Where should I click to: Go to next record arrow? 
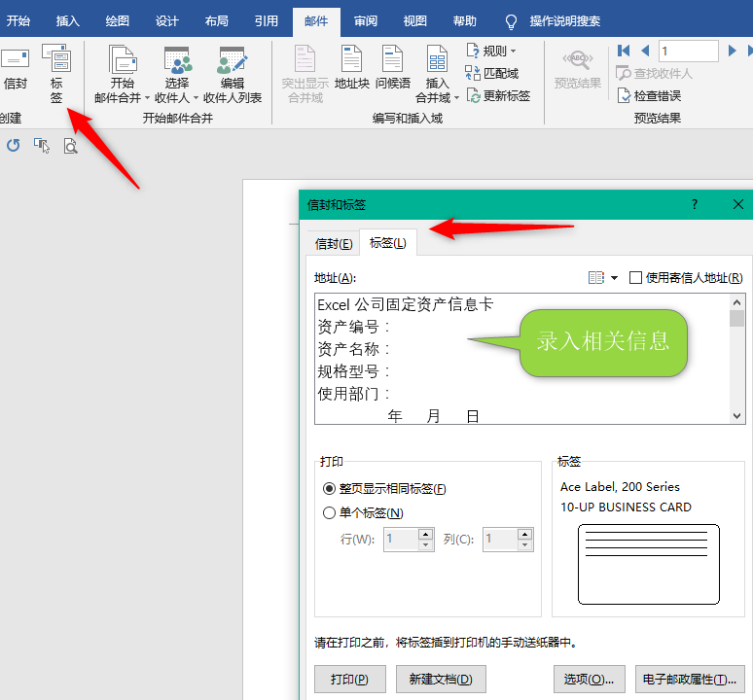click(732, 51)
